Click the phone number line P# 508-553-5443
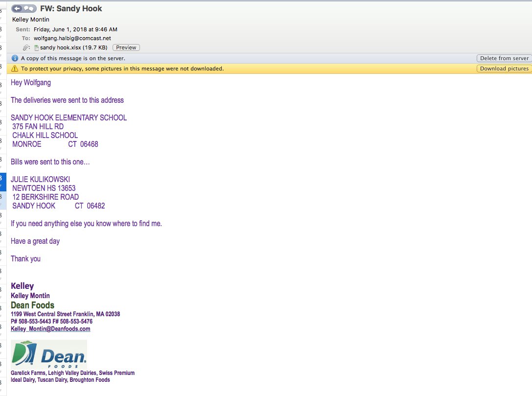Viewport: 532px width, 396px height. [x=51, y=321]
